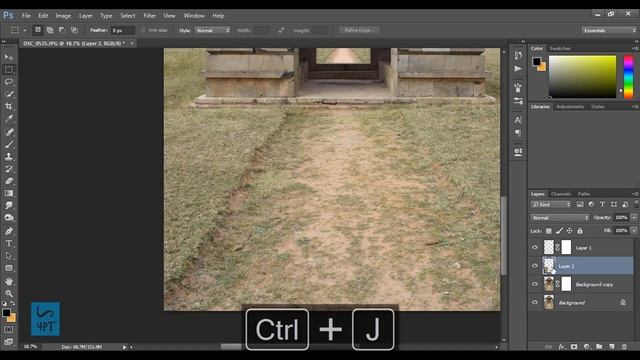Click inside the Feather input field
This screenshot has height=360, width=640.
click(122, 30)
